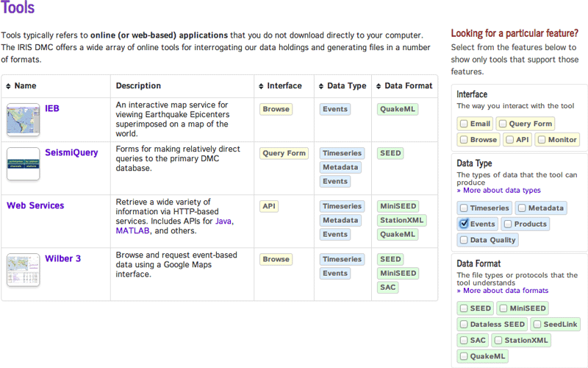Open the IEB tool link
Viewport: 588px width, 368px height.
click(52, 108)
